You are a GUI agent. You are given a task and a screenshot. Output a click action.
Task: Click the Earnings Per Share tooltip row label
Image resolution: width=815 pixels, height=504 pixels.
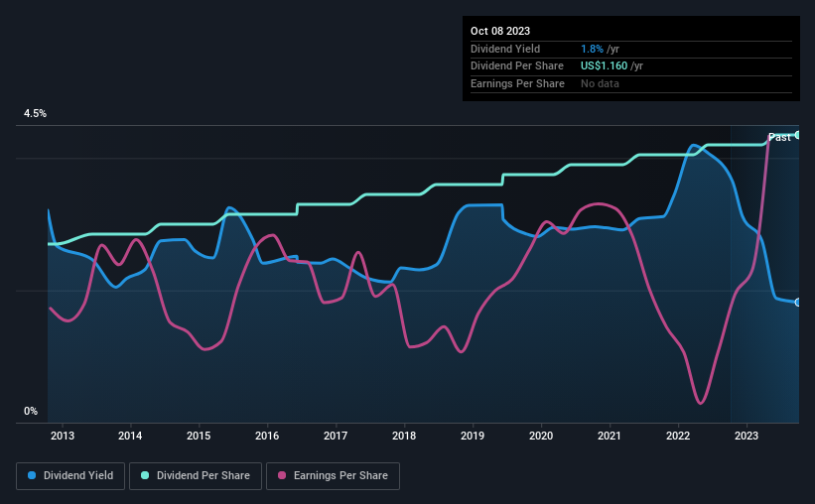tap(517, 83)
